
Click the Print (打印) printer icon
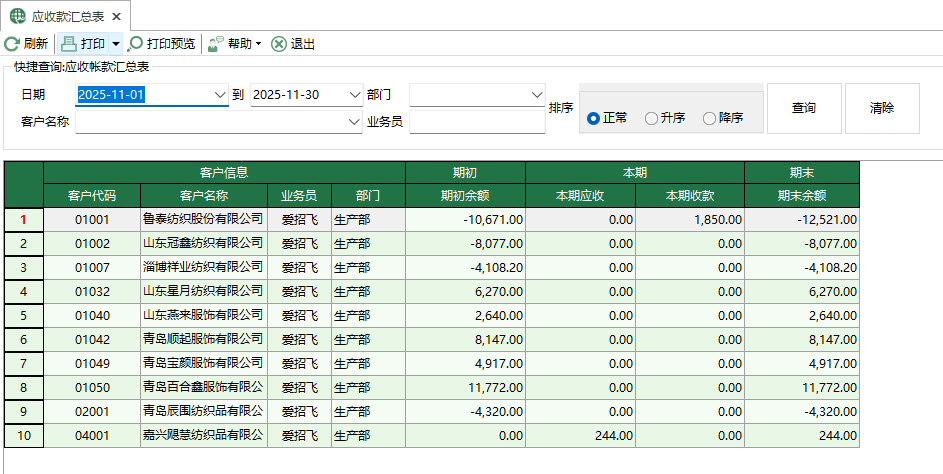[x=69, y=44]
